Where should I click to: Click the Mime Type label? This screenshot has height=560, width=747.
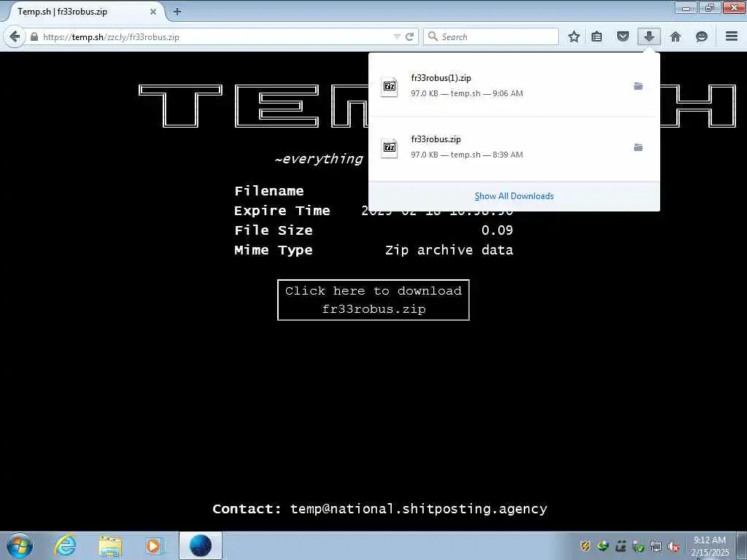[x=274, y=251]
